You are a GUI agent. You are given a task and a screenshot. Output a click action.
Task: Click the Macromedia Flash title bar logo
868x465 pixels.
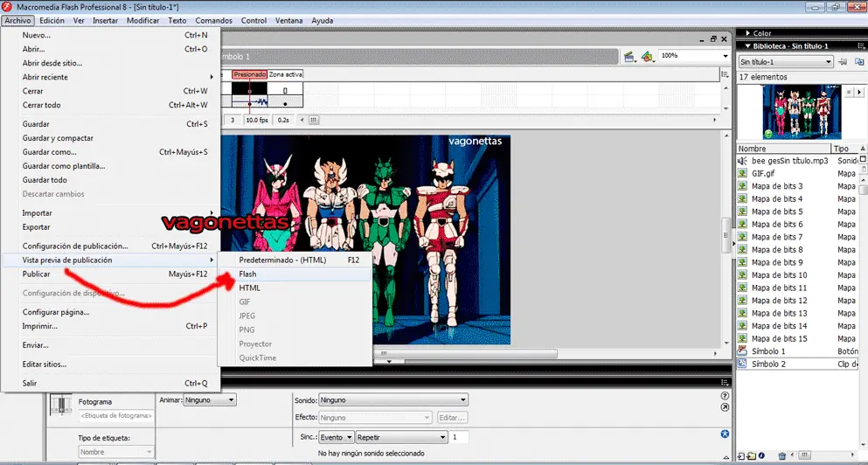tap(7, 7)
